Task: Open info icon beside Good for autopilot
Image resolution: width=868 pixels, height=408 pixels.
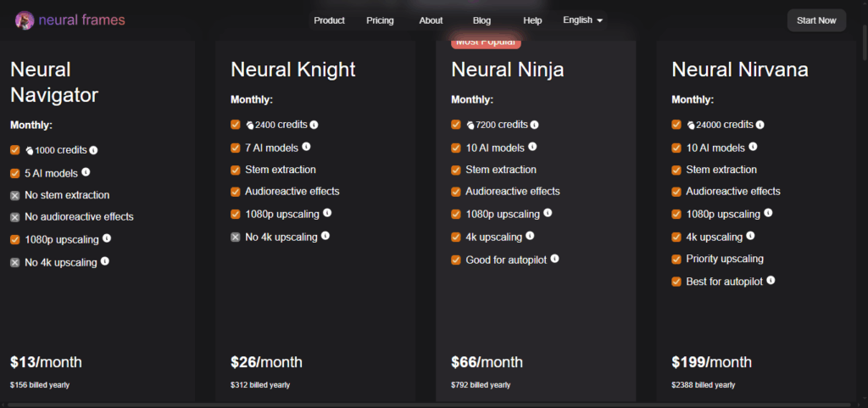Action: click(554, 259)
